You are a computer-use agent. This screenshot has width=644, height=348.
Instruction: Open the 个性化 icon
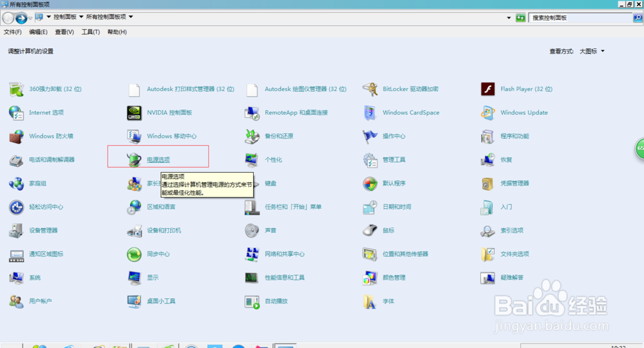coord(252,160)
